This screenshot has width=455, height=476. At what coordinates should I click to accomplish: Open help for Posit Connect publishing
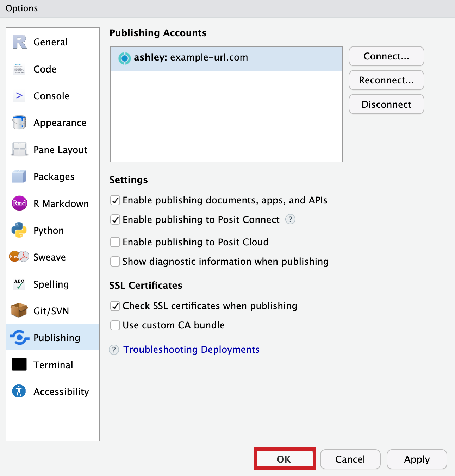pos(290,219)
